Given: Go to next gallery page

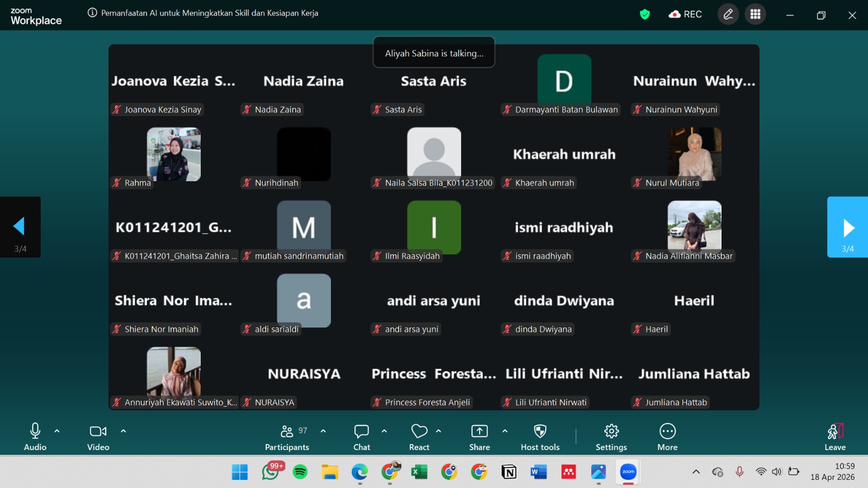Looking at the screenshot, I should point(848,227).
